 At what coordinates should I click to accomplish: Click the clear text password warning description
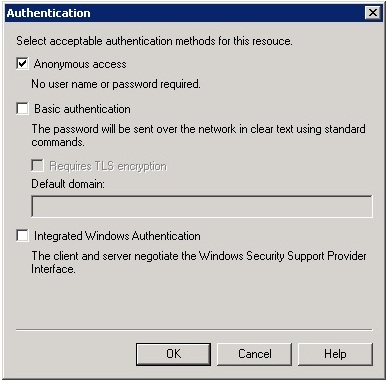point(199,135)
